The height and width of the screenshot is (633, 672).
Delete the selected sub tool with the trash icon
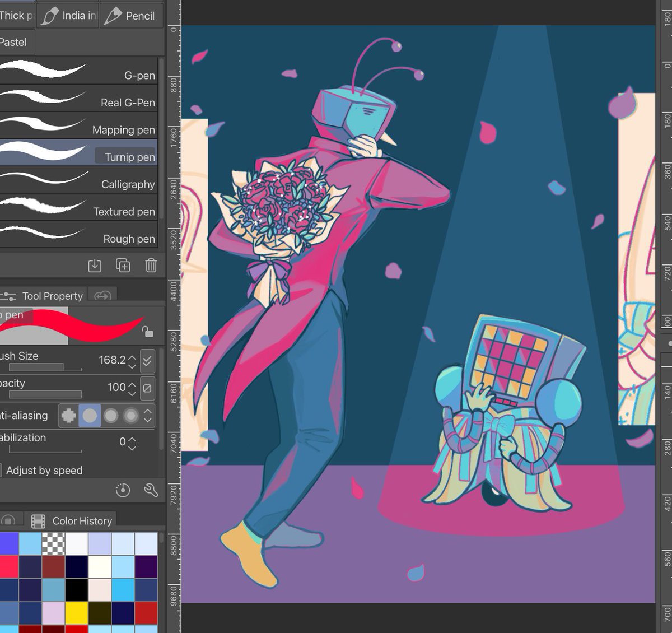151,266
